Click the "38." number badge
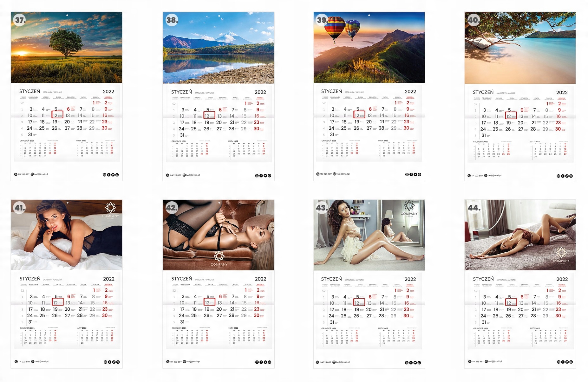The height and width of the screenshot is (382, 588). (172, 20)
